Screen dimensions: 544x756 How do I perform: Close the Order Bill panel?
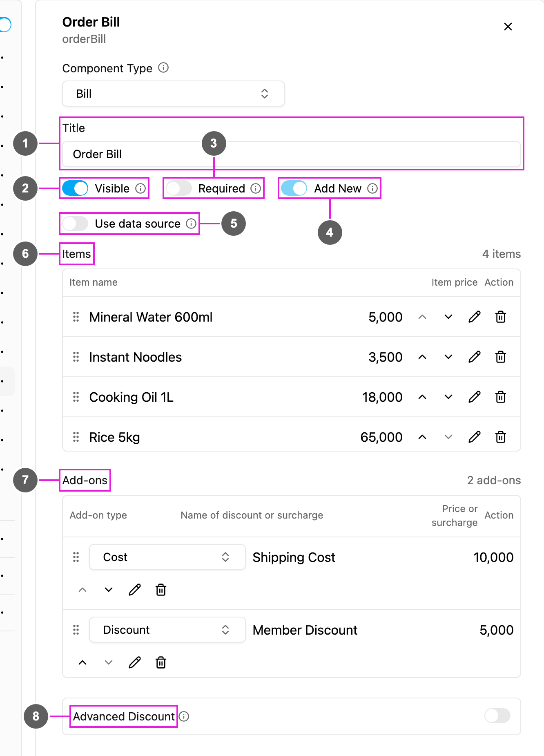coord(508,27)
